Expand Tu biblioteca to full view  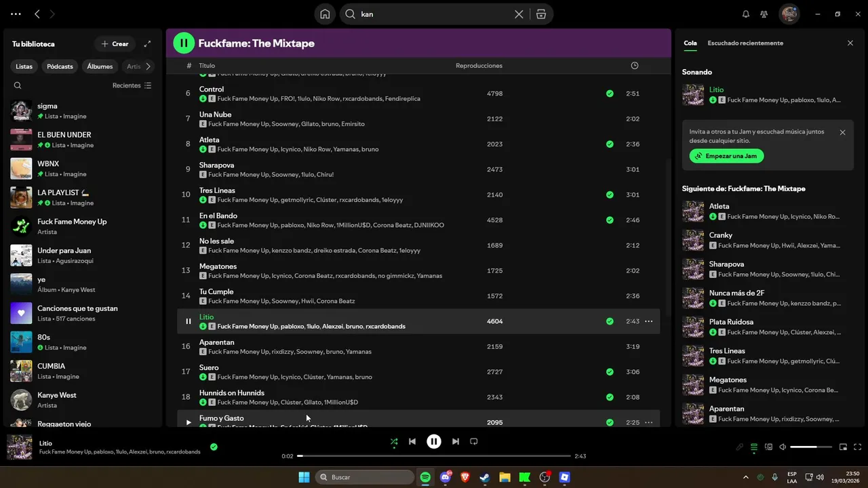[147, 44]
